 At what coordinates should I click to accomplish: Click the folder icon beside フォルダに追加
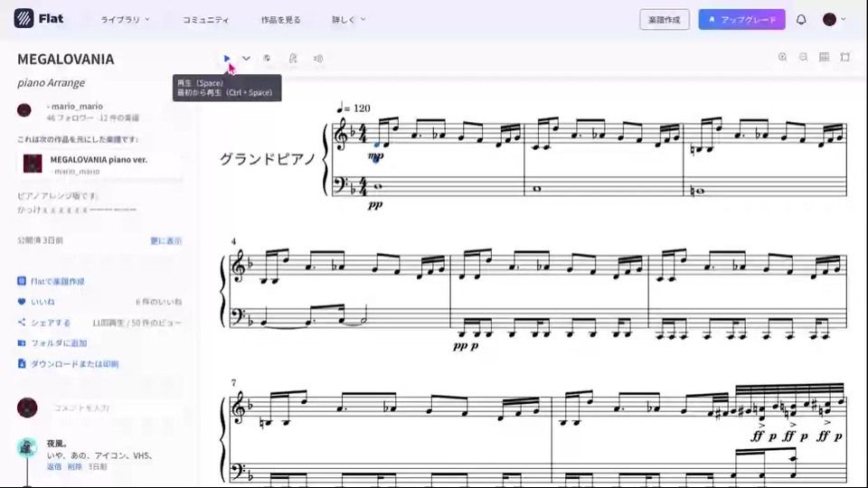[22, 343]
